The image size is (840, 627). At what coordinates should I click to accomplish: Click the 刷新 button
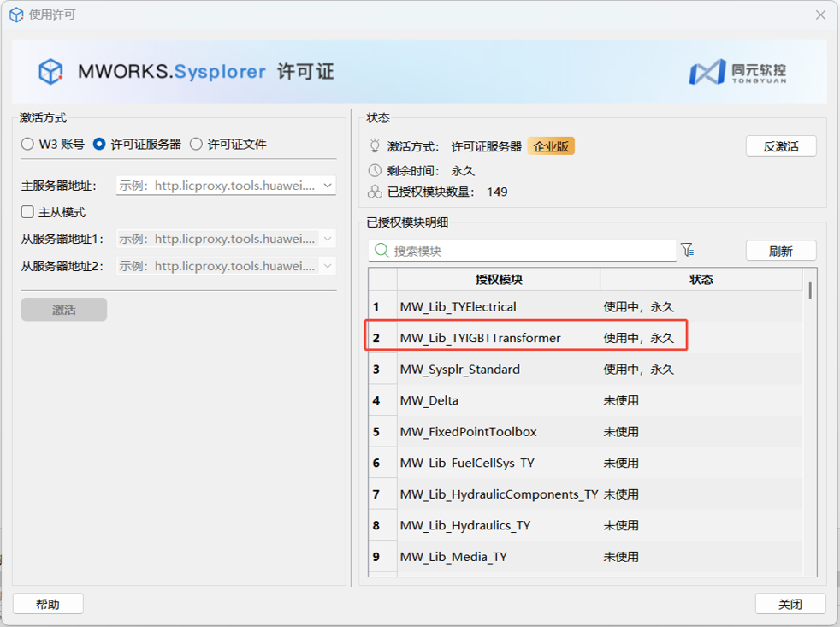781,251
